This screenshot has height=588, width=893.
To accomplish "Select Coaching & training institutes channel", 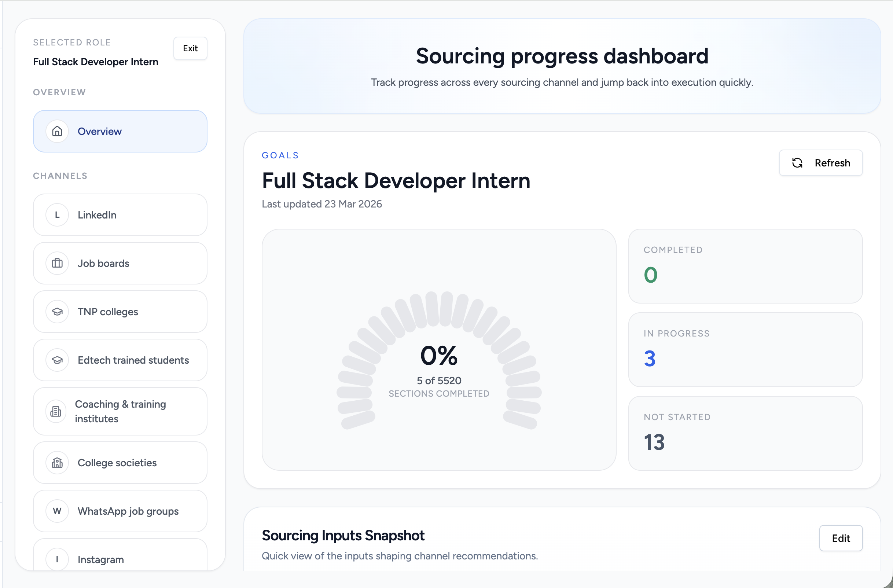I will pyautogui.click(x=120, y=412).
